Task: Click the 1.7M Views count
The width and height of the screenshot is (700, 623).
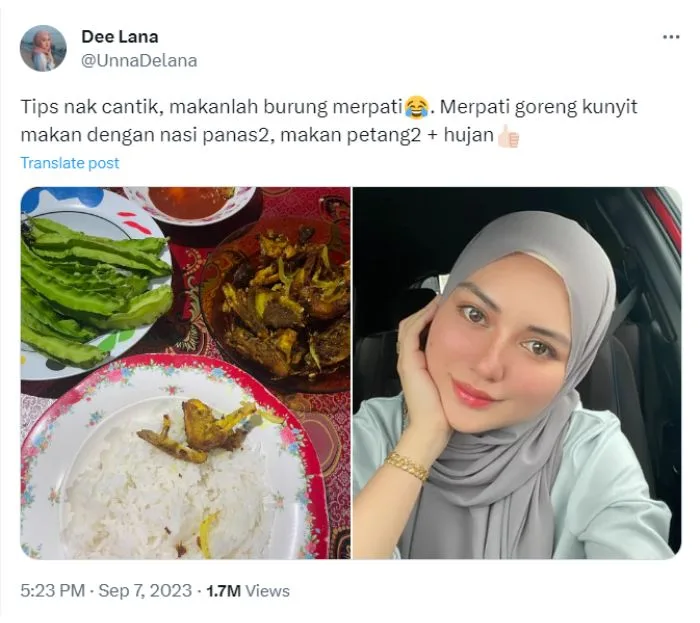Action: (x=248, y=591)
